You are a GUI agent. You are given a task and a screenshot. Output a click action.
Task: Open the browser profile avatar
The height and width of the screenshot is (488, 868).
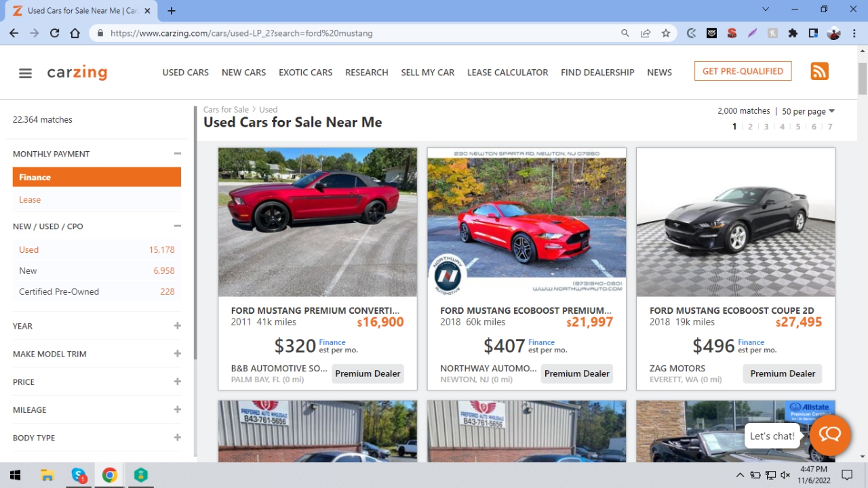[834, 33]
